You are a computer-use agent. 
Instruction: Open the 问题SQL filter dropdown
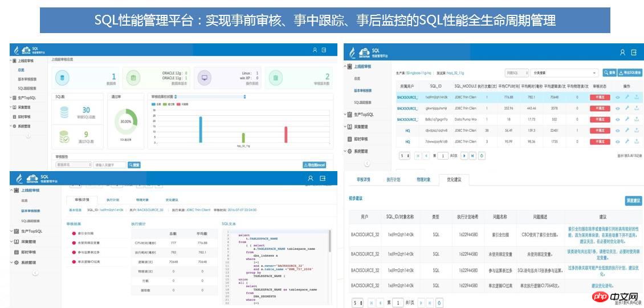(516, 73)
